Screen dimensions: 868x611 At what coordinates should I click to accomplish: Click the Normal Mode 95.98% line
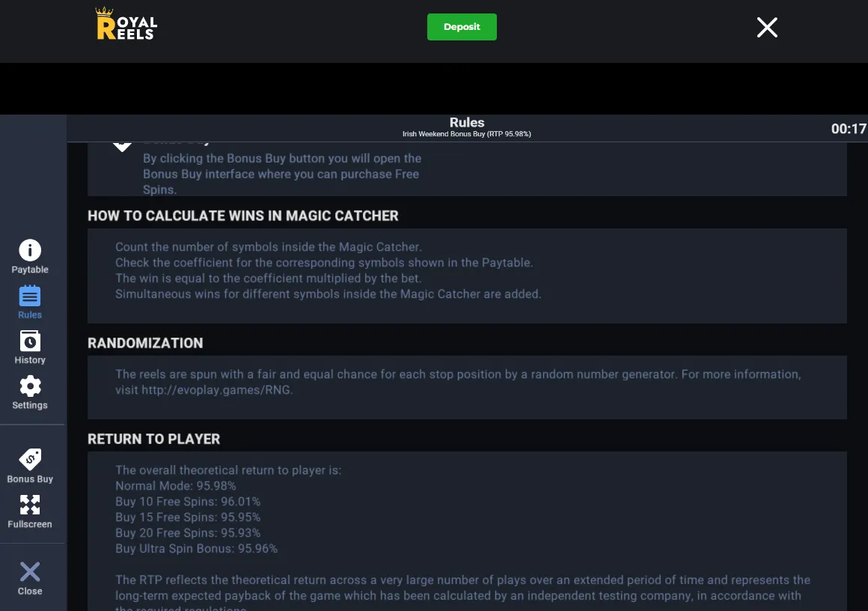(x=176, y=486)
